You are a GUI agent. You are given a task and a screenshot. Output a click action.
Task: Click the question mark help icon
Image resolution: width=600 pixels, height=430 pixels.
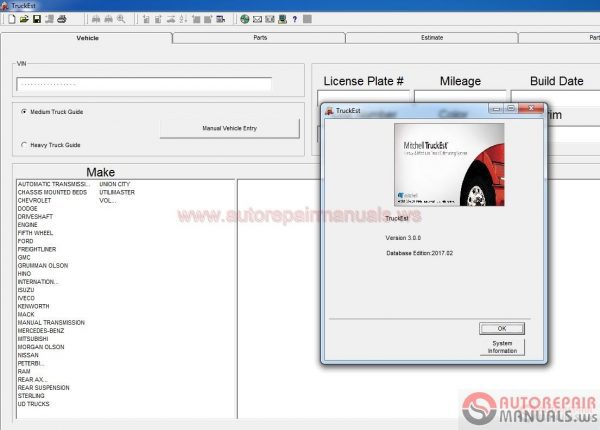295,19
